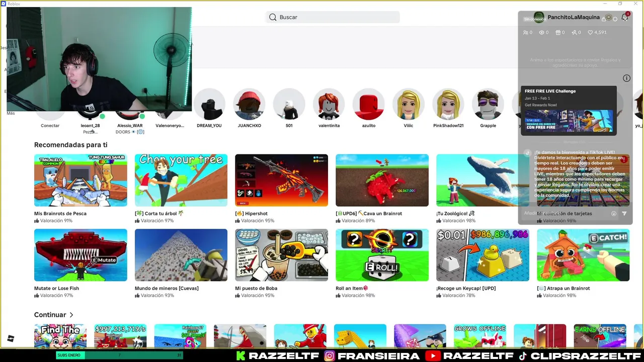The height and width of the screenshot is (362, 644).
Task: Open the settings gear icon in header
Action: tap(615, 19)
